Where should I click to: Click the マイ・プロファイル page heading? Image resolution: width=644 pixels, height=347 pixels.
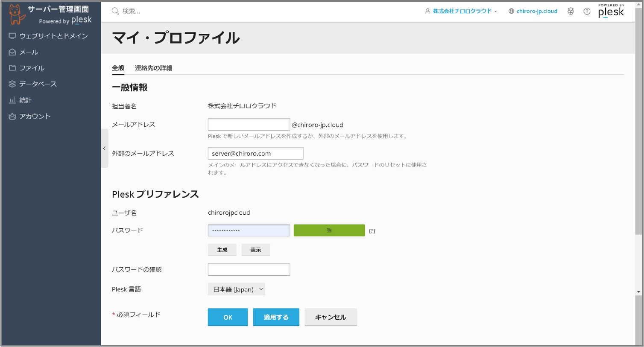[x=176, y=38]
